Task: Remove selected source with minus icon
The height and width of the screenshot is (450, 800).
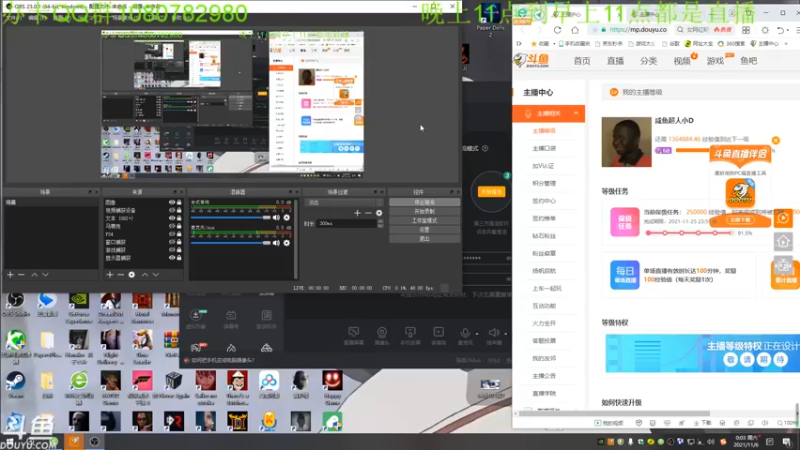Action: [120, 274]
